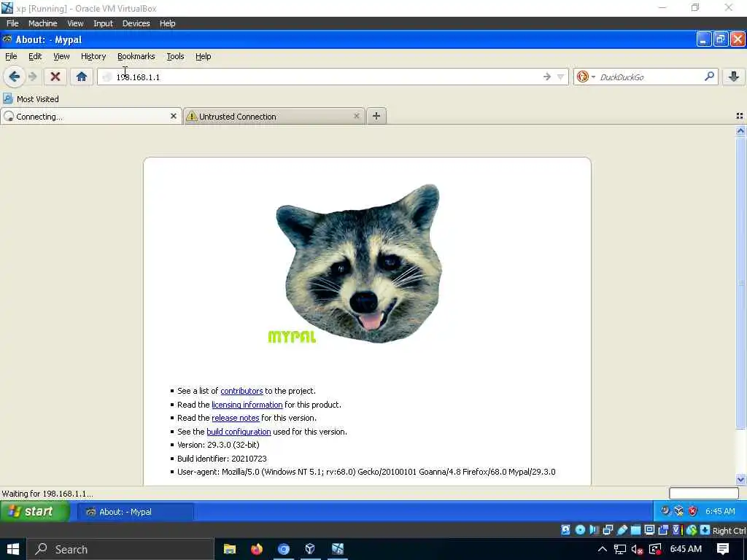Click the VirtualBox keyboard capture arrow icon
The height and width of the screenshot is (560, 747).
coord(705,530)
